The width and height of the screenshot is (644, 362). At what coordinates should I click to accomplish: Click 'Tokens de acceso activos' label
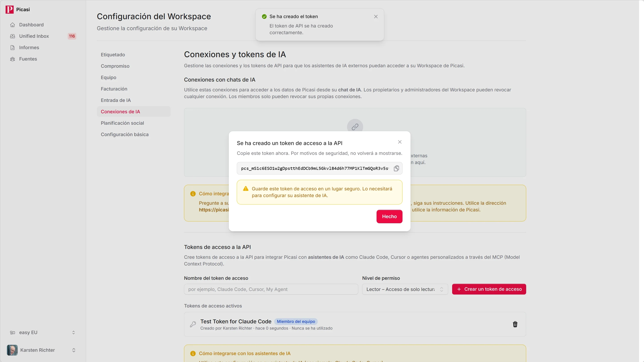(213, 306)
